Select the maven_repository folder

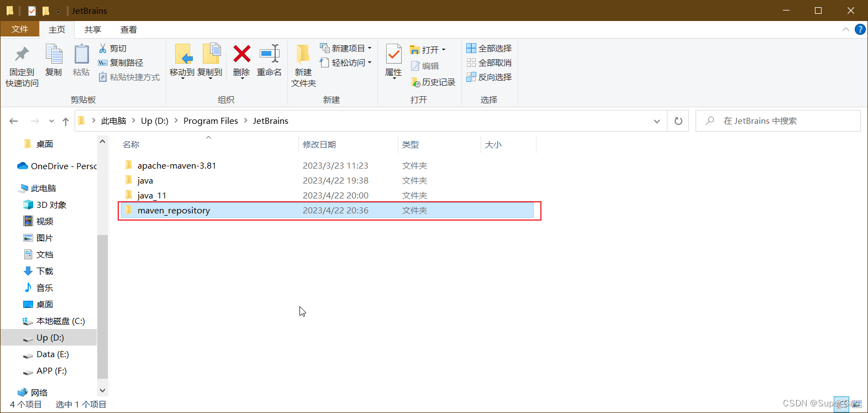tap(327, 210)
